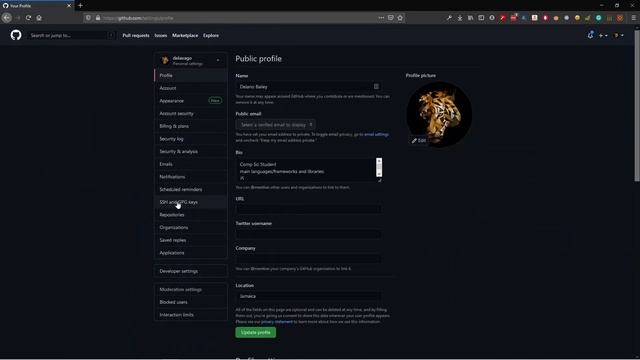Viewport: 640px width, 360px height.
Task: Click the padlock icon in the address bar
Action: pyautogui.click(x=98, y=18)
